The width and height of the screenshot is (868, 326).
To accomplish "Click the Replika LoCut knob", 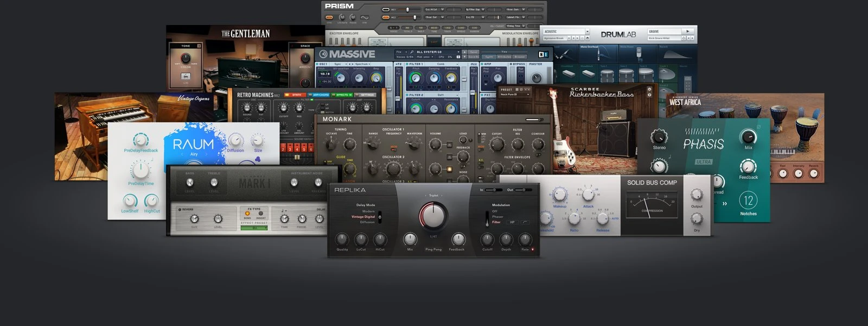I will pos(361,239).
